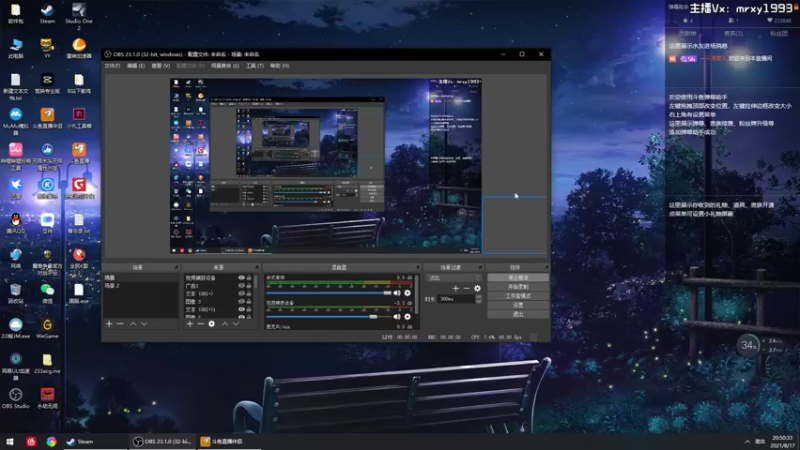Open the 文件(F) menu in OBS
The image size is (800, 450).
pos(112,66)
